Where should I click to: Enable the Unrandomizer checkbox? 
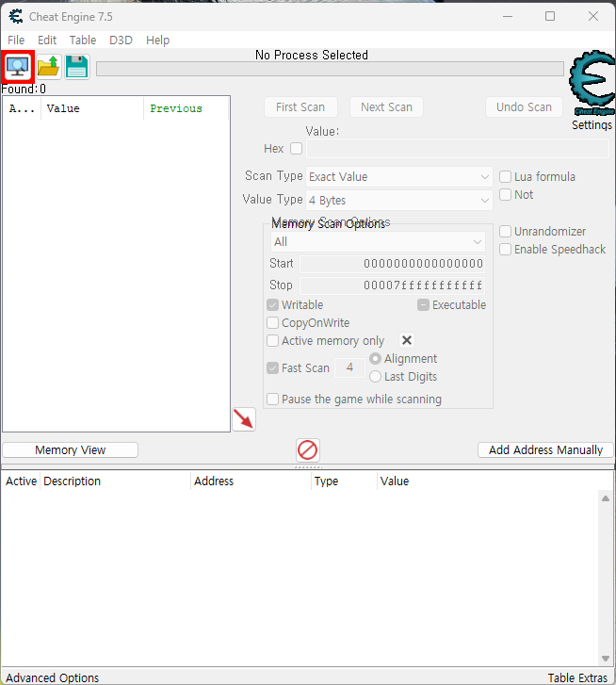(x=505, y=231)
